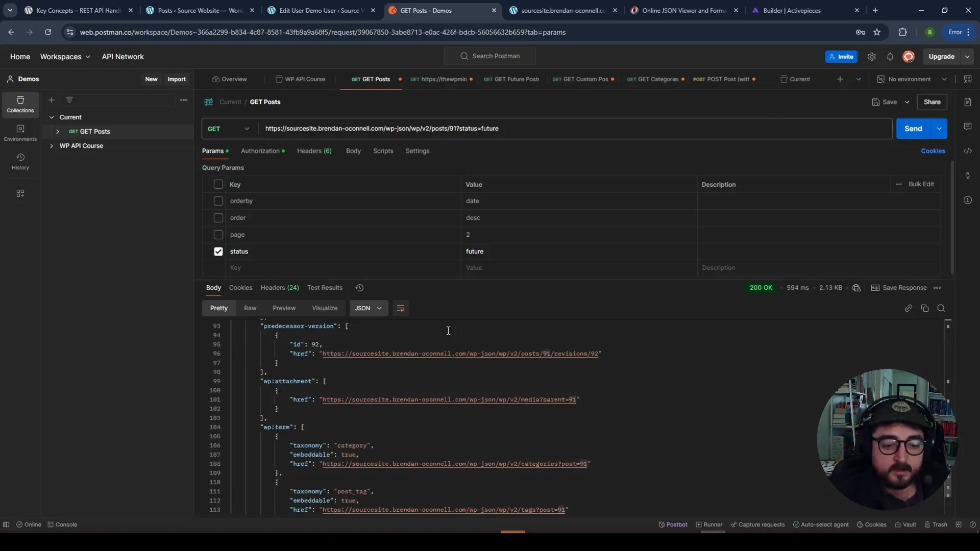
Task: Open the comments icon in right sidebar
Action: 968,127
